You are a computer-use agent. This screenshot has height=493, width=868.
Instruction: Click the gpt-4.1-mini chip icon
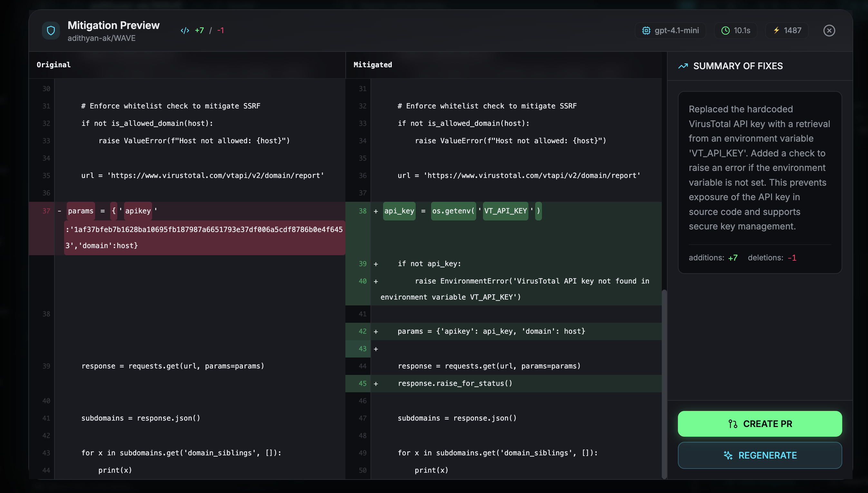(646, 31)
